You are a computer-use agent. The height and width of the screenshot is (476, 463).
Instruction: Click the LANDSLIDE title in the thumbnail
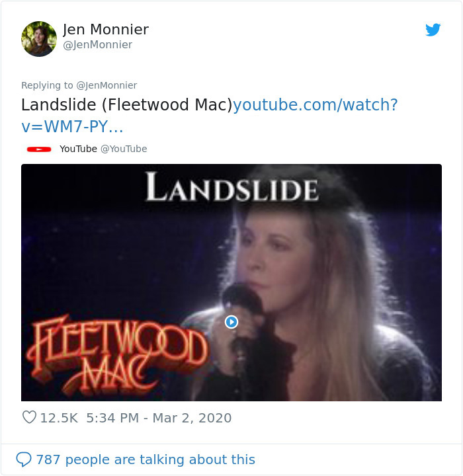[232, 186]
